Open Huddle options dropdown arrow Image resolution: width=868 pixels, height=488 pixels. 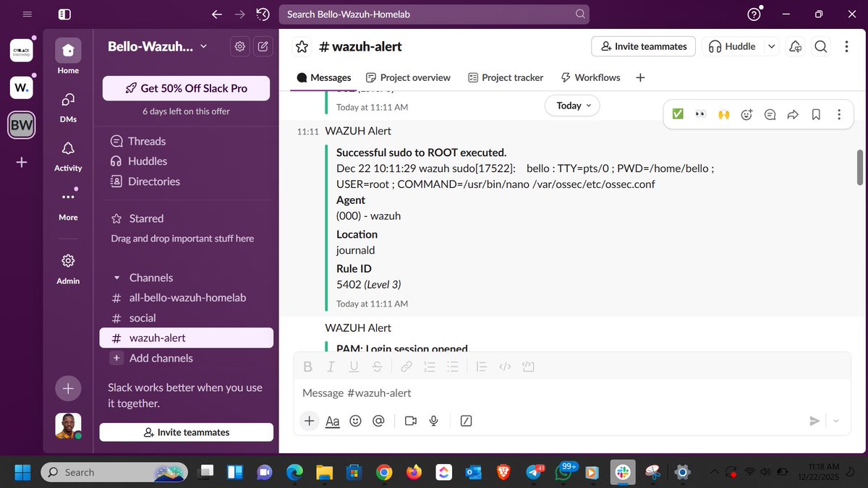772,46
